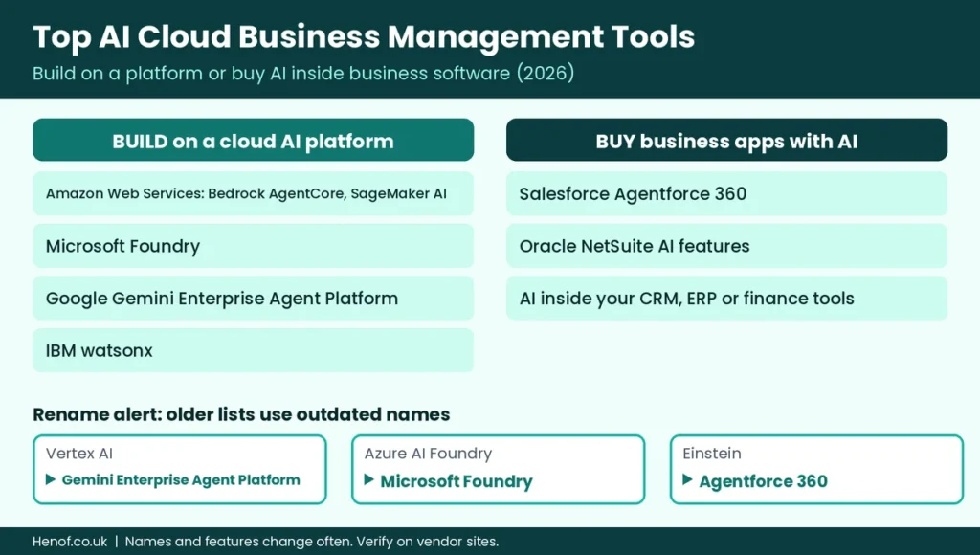Select the Oracle NetSuite AI features row

pyautogui.click(x=727, y=246)
